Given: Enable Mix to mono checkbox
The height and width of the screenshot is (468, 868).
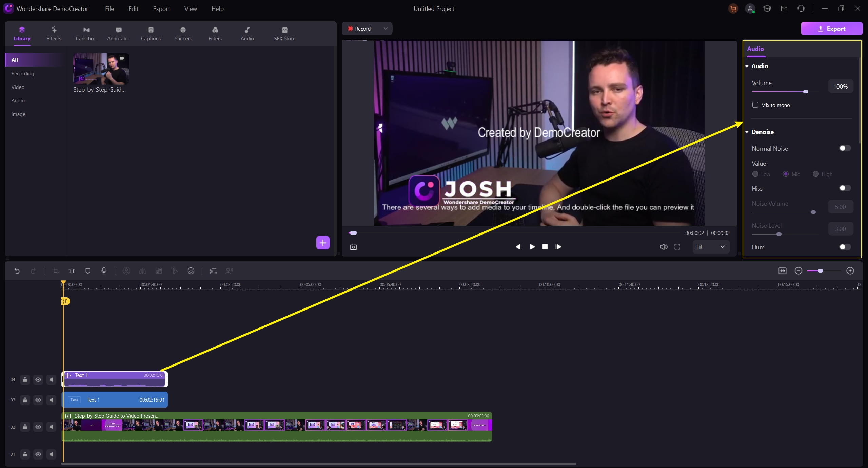Looking at the screenshot, I should tap(755, 104).
